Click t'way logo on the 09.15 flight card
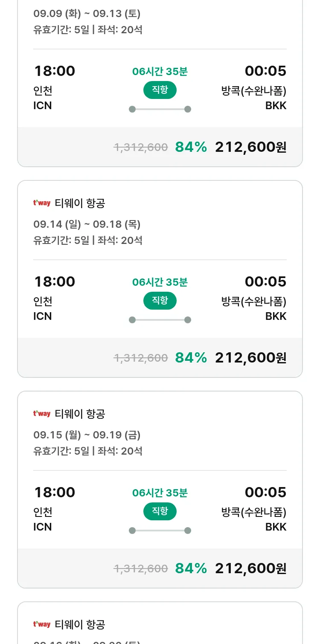The height and width of the screenshot is (644, 320). click(x=42, y=414)
